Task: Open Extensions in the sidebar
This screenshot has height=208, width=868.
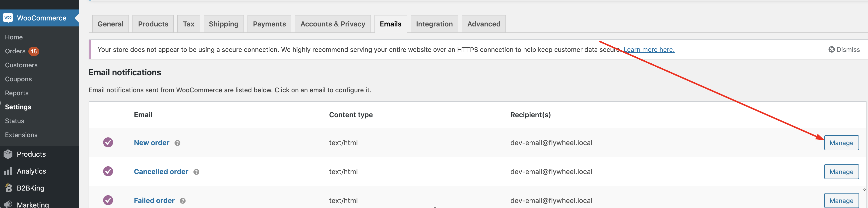Action: pos(21,135)
